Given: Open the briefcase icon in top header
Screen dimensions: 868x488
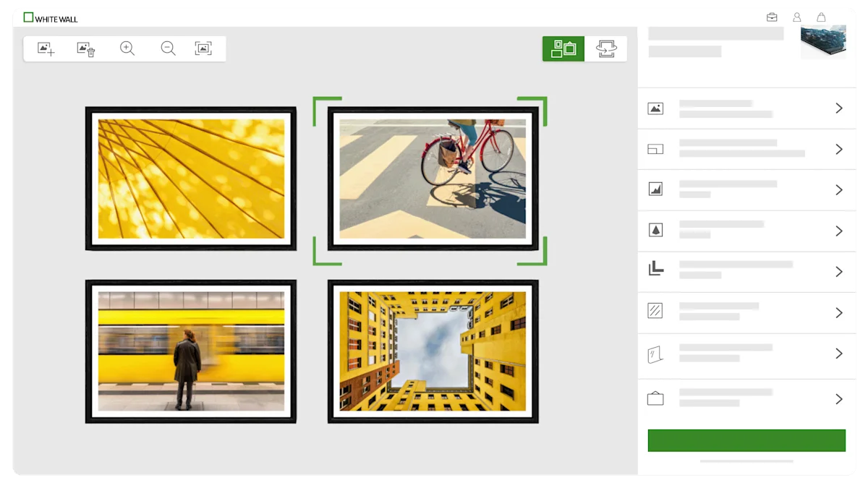Looking at the screenshot, I should coord(772,17).
